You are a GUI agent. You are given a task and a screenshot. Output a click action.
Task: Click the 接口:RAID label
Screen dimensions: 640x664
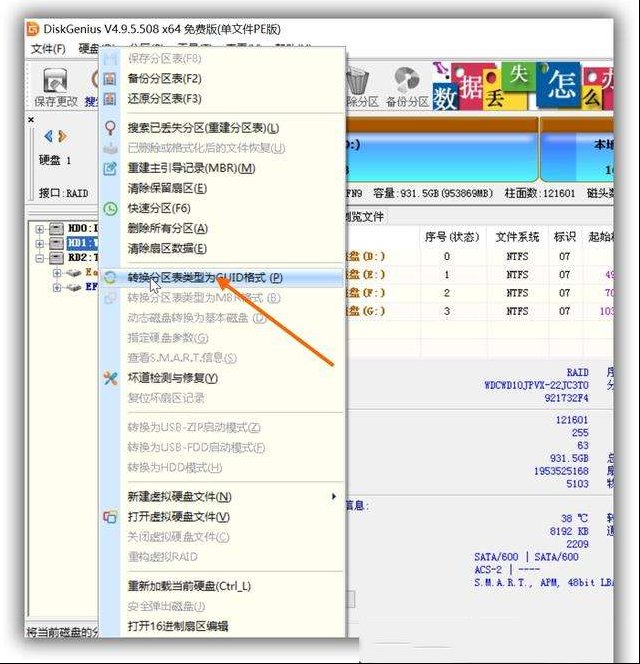point(64,194)
